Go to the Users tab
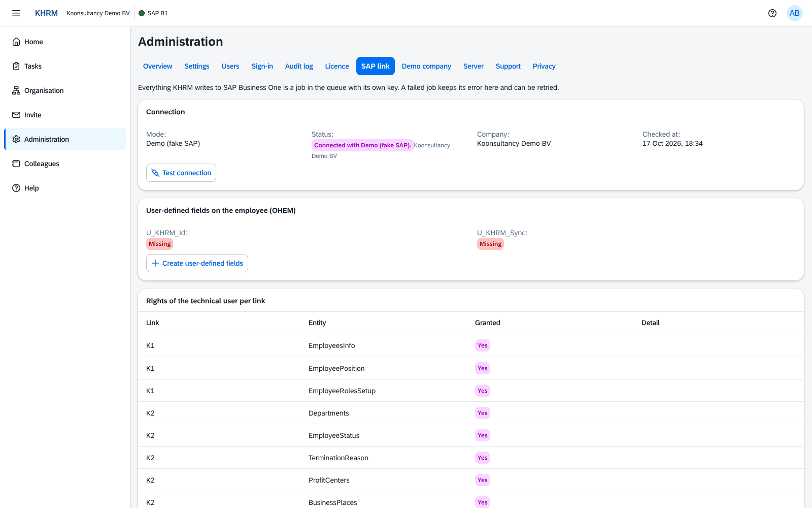The width and height of the screenshot is (812, 508). [230, 66]
